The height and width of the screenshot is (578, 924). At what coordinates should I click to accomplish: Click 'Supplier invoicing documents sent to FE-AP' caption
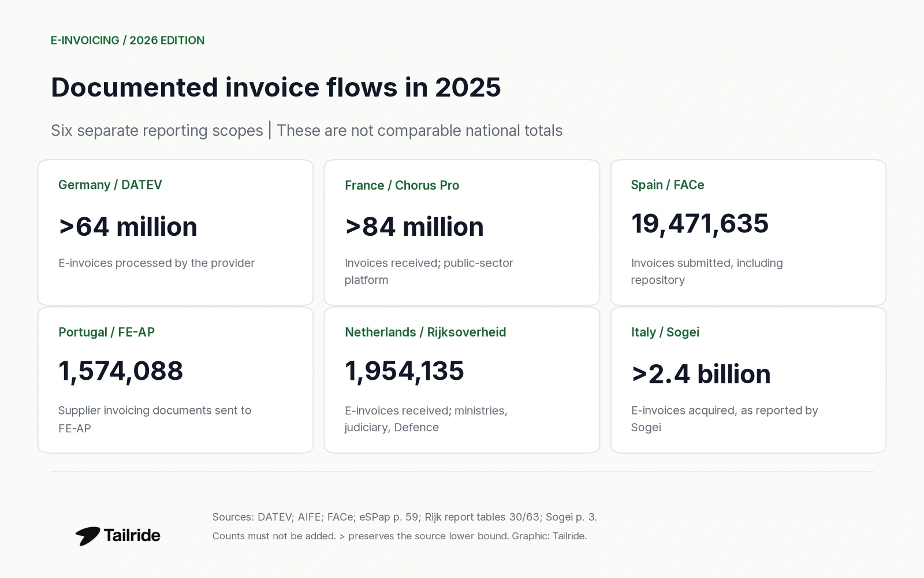click(155, 419)
